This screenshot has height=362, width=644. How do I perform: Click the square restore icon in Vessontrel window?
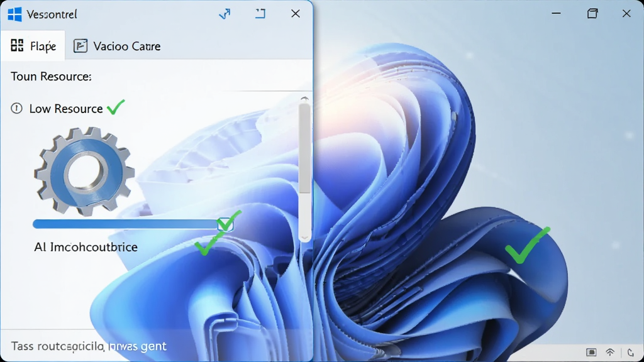[x=260, y=14]
